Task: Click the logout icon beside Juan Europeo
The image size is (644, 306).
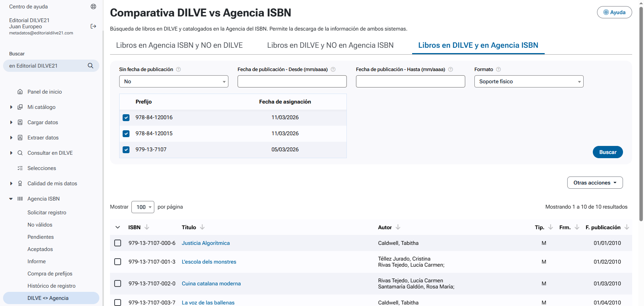Action: click(93, 26)
